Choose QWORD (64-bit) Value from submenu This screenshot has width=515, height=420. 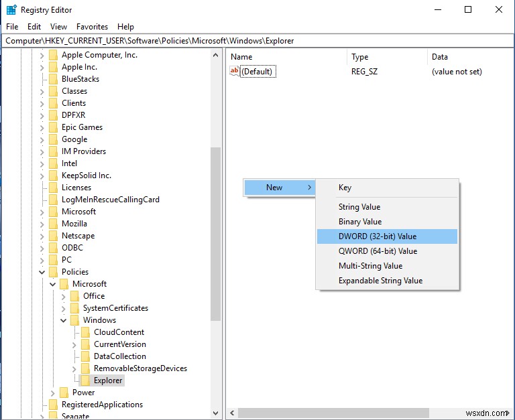(x=387, y=251)
